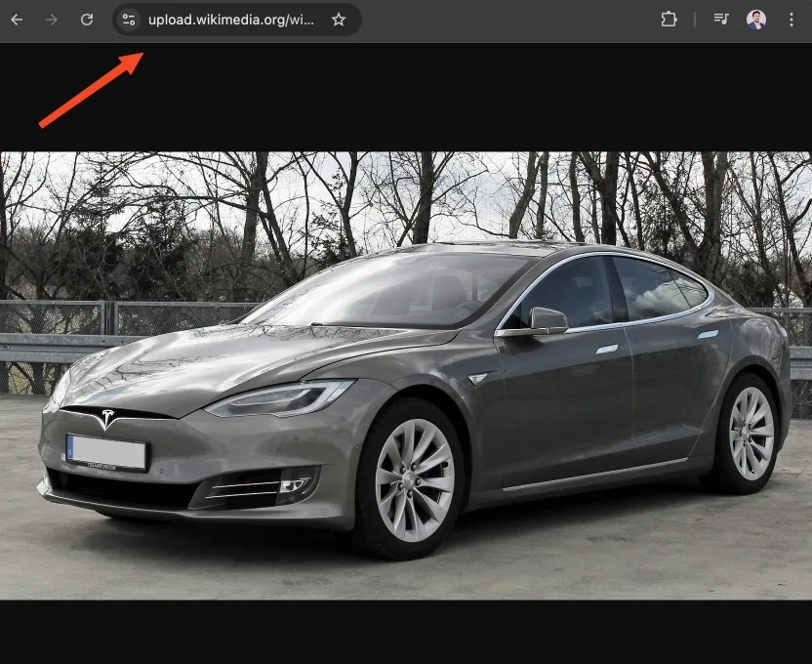Open the profile avatar menu
Image resolution: width=812 pixels, height=664 pixels.
click(x=756, y=20)
